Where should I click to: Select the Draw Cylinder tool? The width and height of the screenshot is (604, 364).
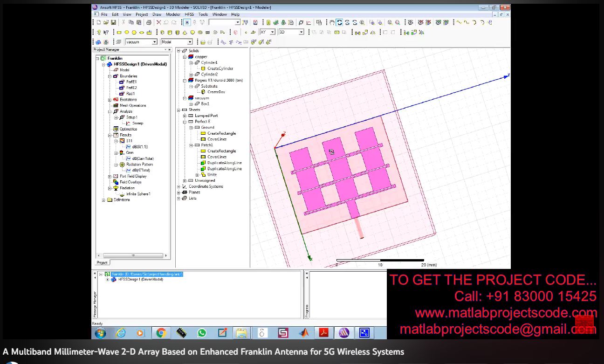170,33
